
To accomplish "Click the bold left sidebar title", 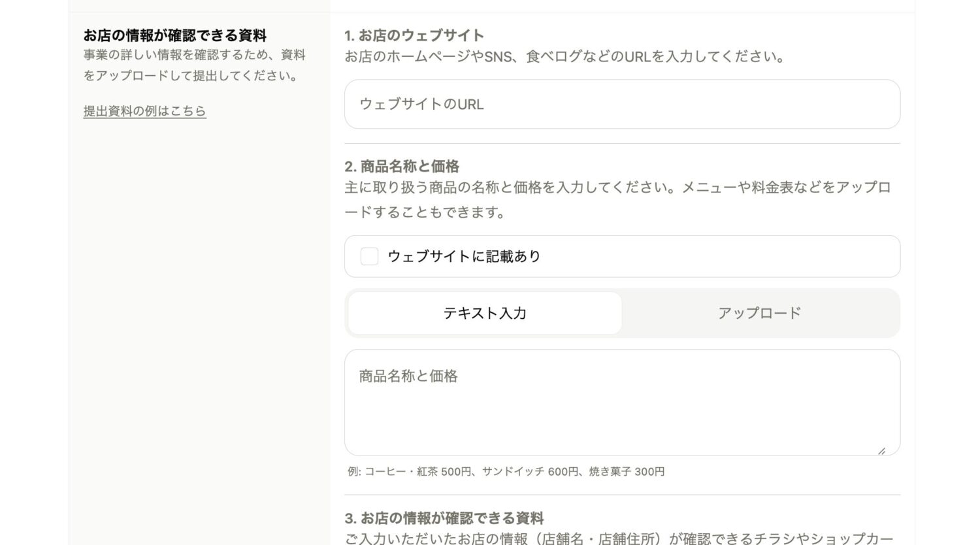I will click(174, 35).
